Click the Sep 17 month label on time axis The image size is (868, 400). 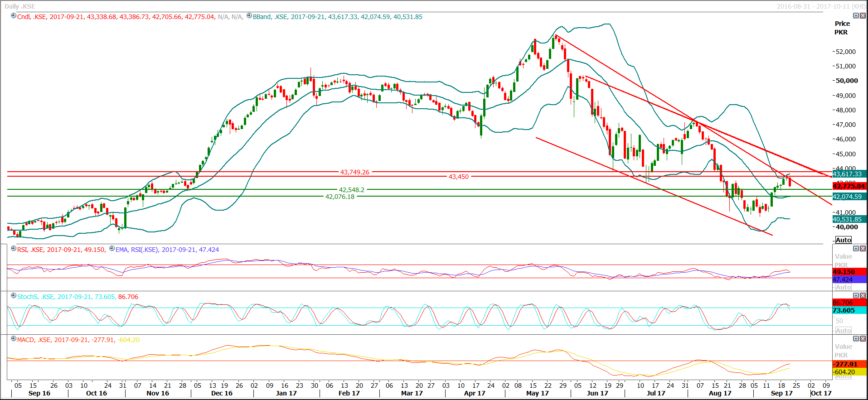click(782, 393)
